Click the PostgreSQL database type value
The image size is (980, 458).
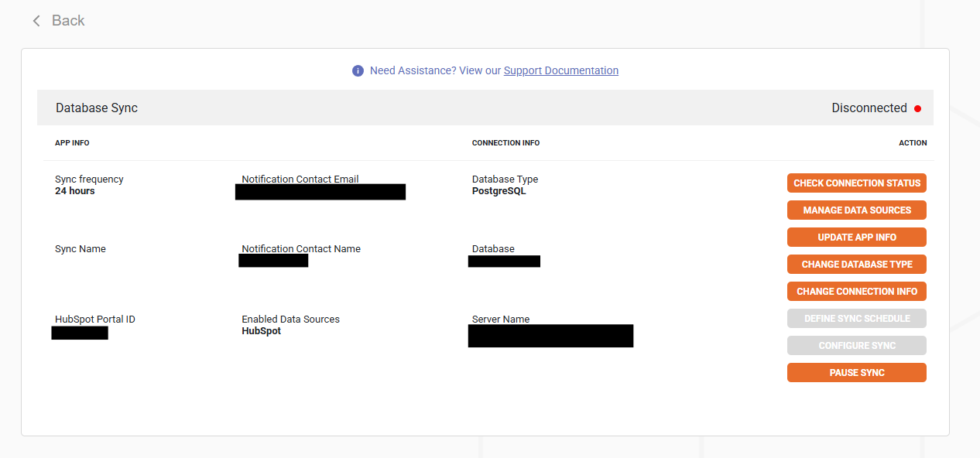click(x=499, y=191)
